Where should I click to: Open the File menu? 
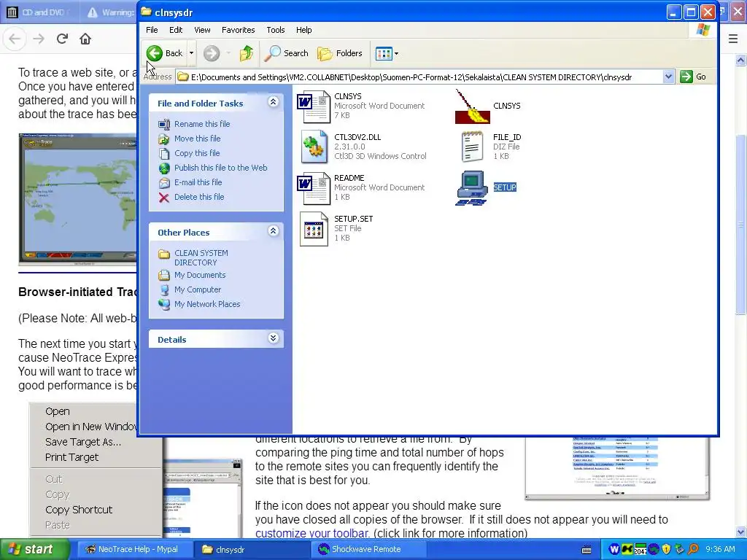(152, 30)
